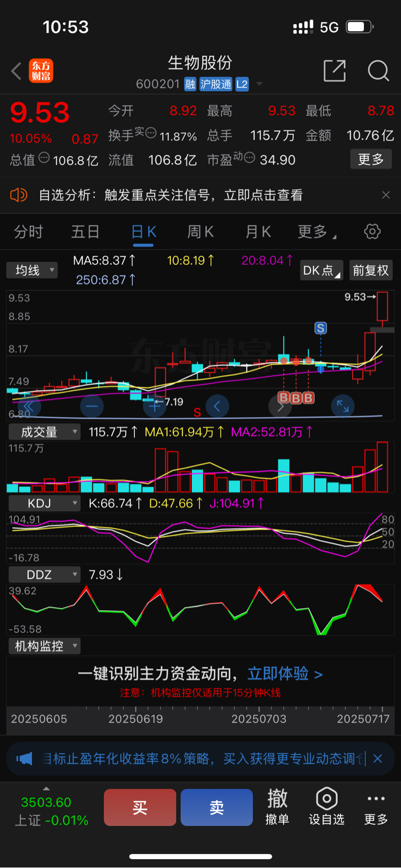Switch to the 分时 tab

click(28, 232)
